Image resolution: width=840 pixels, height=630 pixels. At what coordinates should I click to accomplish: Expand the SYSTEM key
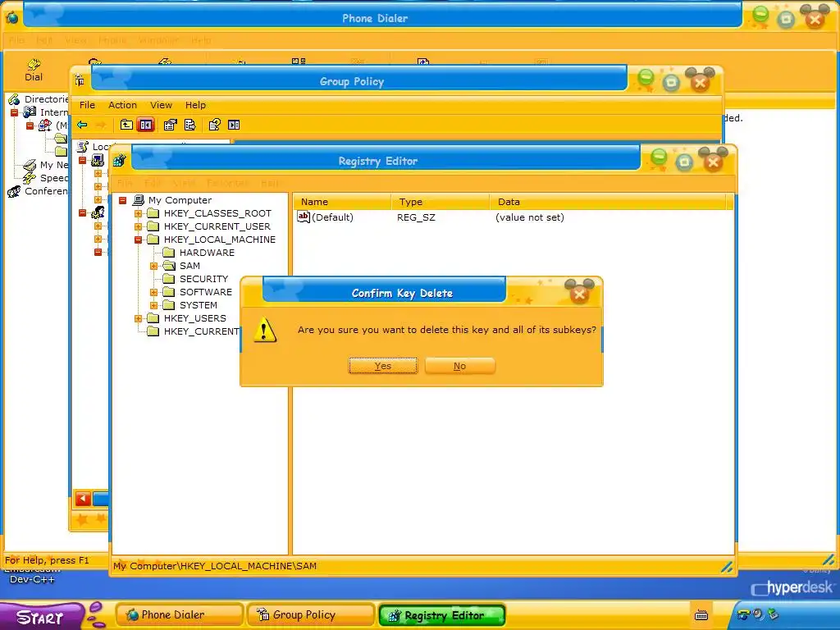click(x=153, y=305)
